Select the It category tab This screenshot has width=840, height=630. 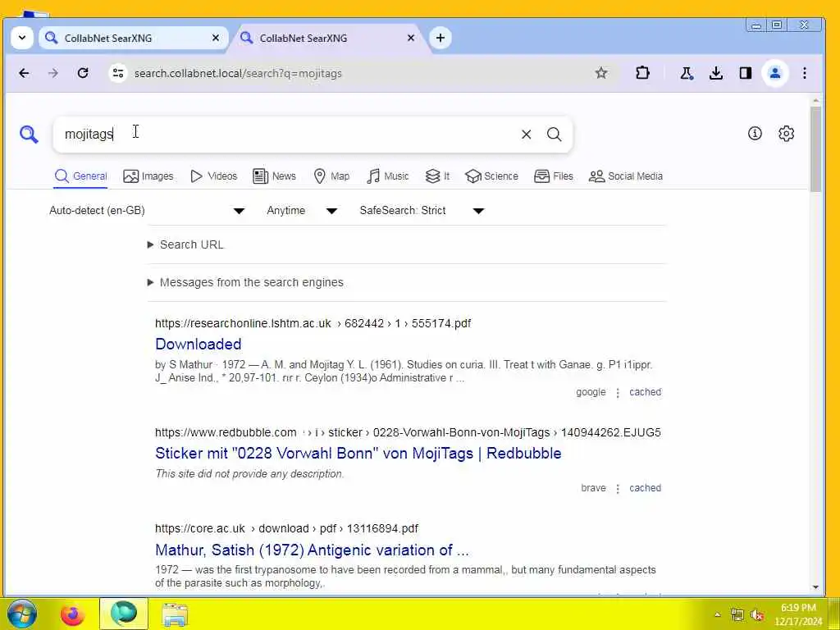point(437,176)
